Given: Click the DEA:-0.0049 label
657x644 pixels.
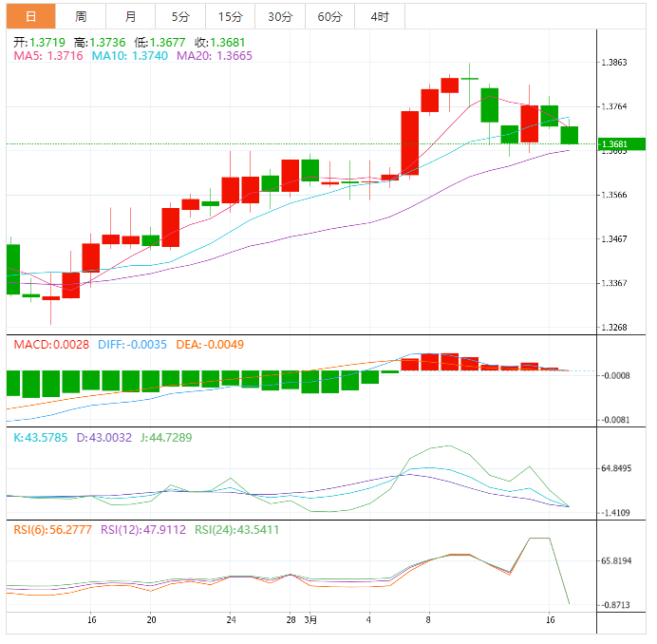Looking at the screenshot, I should 210,345.
